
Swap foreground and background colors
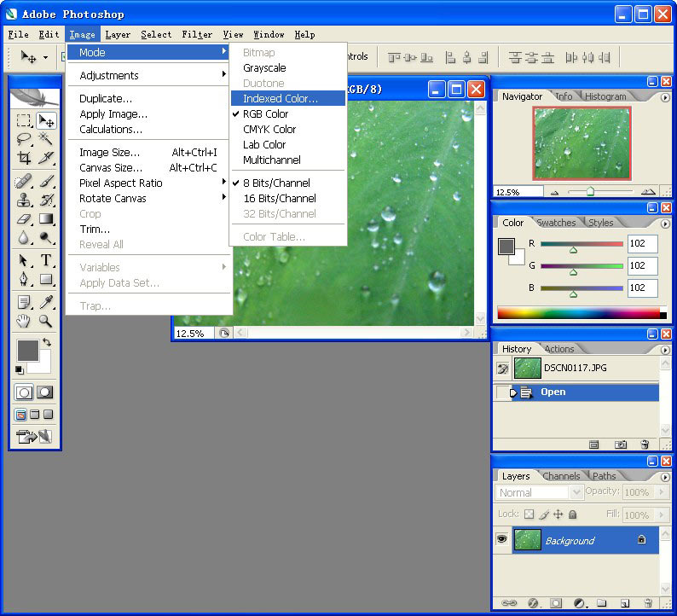[47, 342]
